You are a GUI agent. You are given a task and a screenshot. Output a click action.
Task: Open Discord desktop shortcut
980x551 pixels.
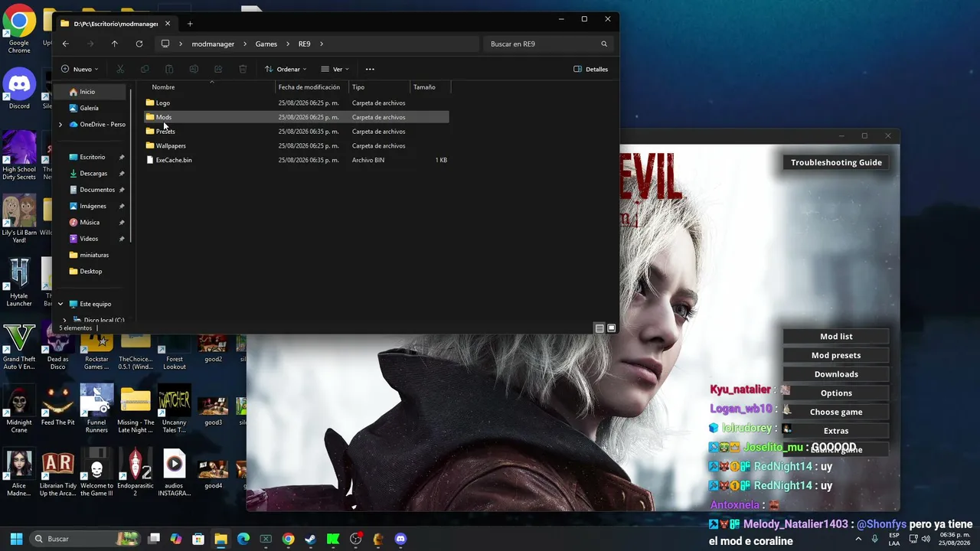19,88
